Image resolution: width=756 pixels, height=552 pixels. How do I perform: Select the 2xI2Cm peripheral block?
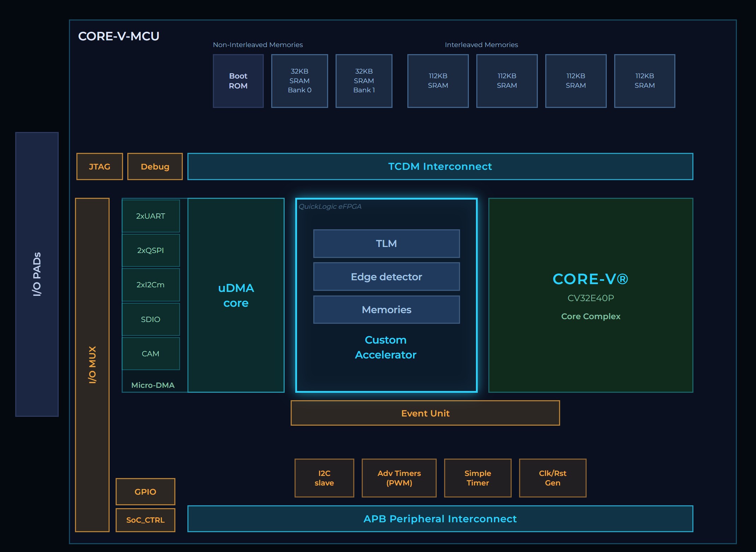pos(151,284)
